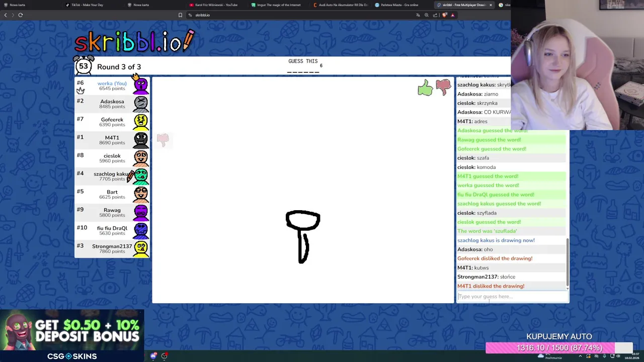Viewport: 644px width, 362px height.
Task: Click the weather cloud widget in taskbar
Action: (x=549, y=356)
